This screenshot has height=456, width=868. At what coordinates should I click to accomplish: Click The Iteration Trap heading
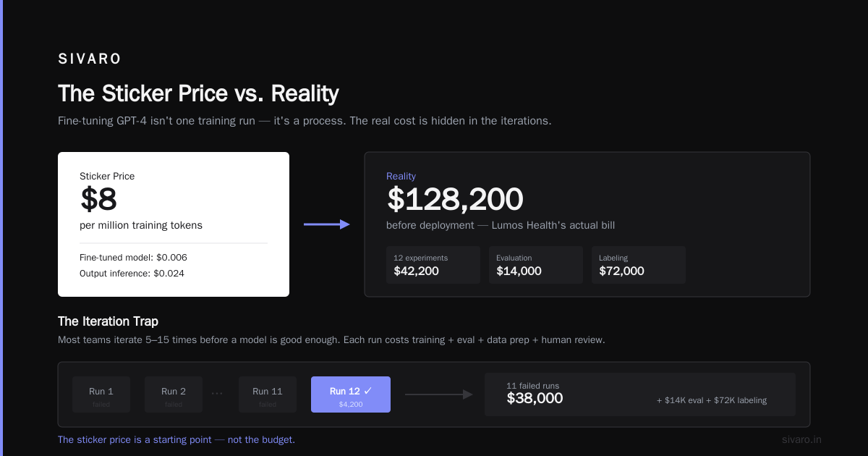[108, 321]
